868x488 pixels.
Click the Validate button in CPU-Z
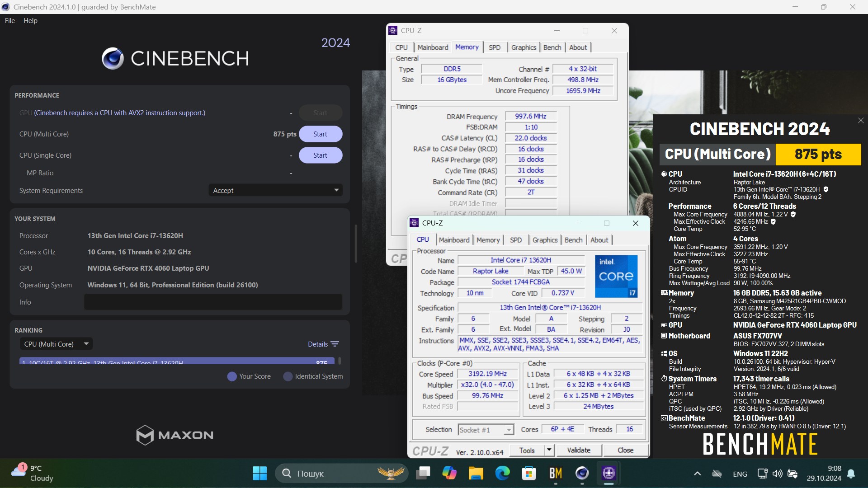pos(579,450)
